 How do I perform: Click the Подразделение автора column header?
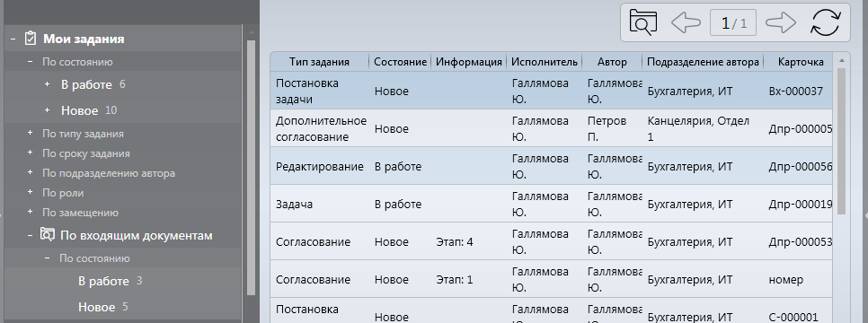click(703, 62)
